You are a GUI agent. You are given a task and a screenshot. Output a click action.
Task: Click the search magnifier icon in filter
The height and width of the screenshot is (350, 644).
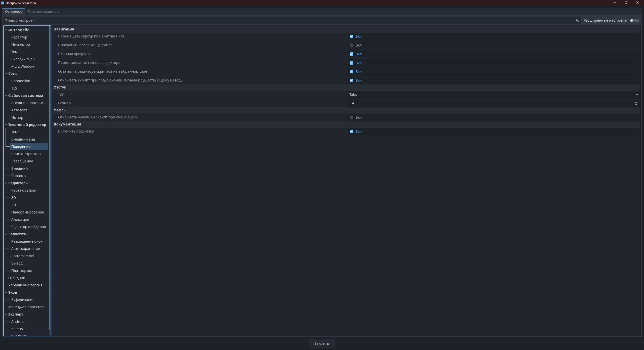click(x=577, y=20)
